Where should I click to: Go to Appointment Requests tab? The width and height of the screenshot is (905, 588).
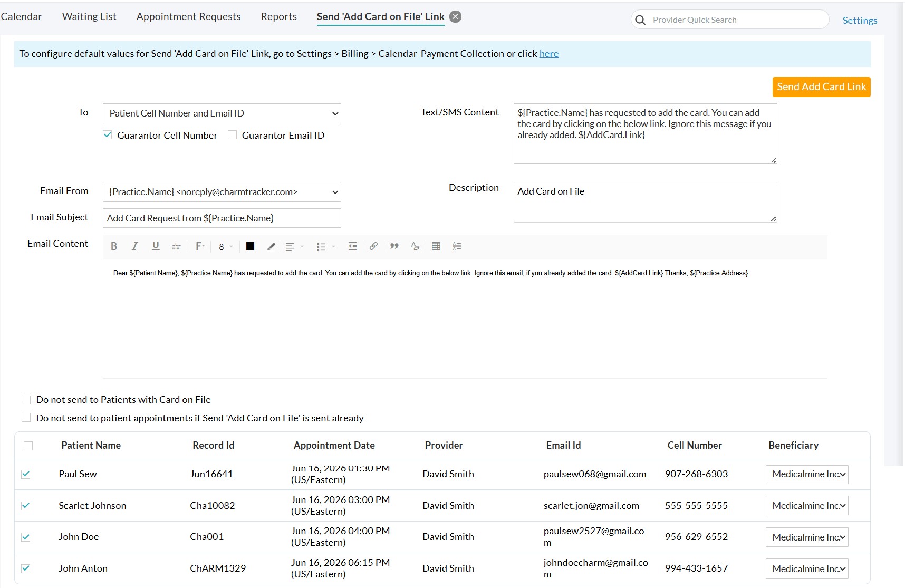188,16
